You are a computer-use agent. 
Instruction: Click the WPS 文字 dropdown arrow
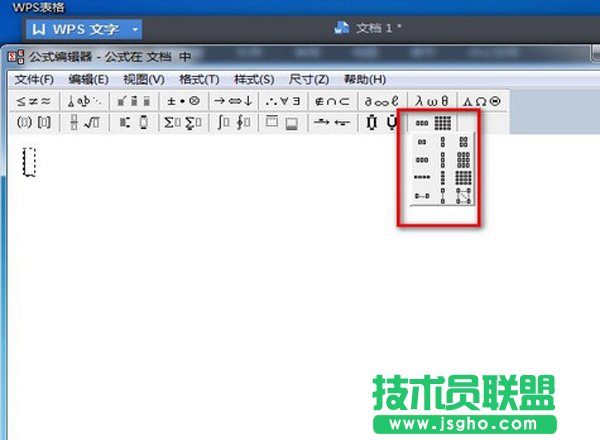(x=134, y=29)
